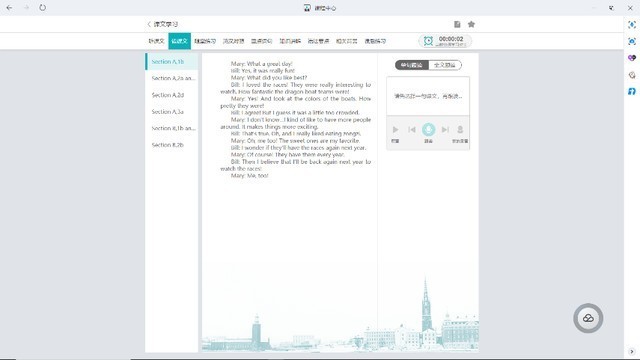
Task: Click "Bill: I agree! But I guess" line
Action: [x=295, y=113]
